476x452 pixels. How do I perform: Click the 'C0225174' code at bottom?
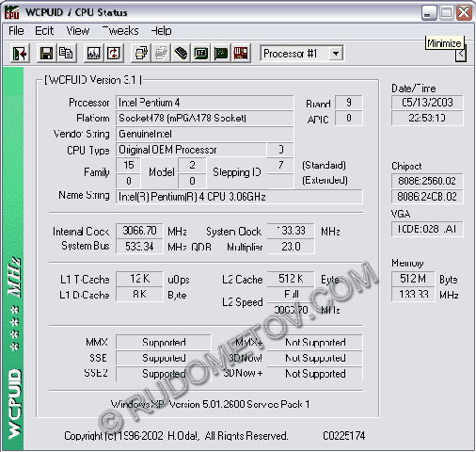click(344, 436)
